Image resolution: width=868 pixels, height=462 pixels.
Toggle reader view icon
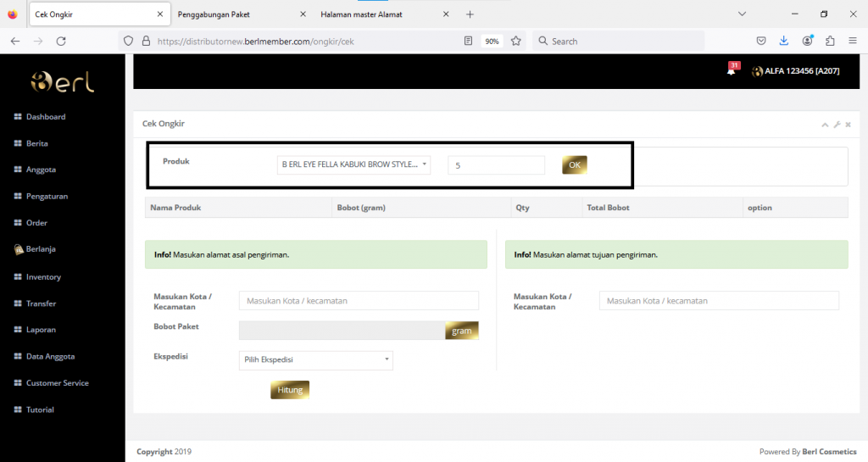click(468, 41)
